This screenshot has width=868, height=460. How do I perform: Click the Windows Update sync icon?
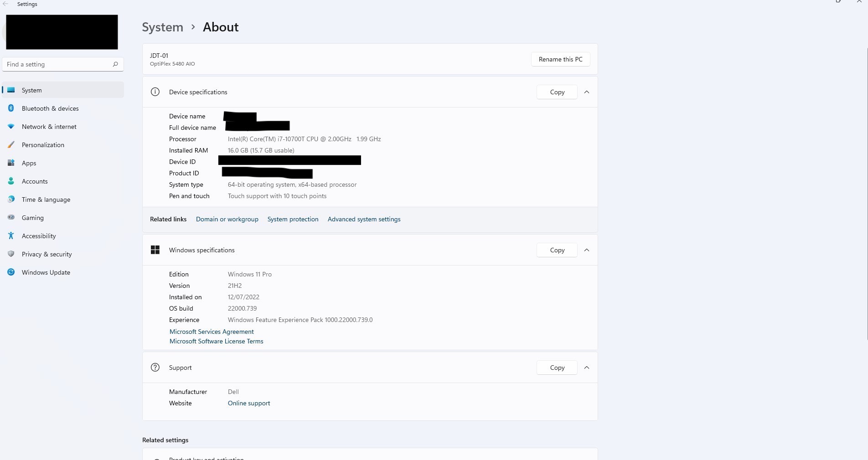11,272
